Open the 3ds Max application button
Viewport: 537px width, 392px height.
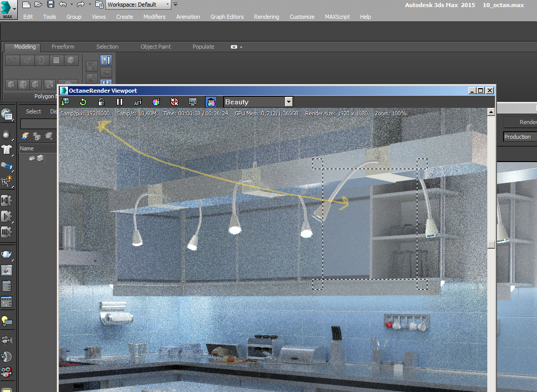(8, 10)
